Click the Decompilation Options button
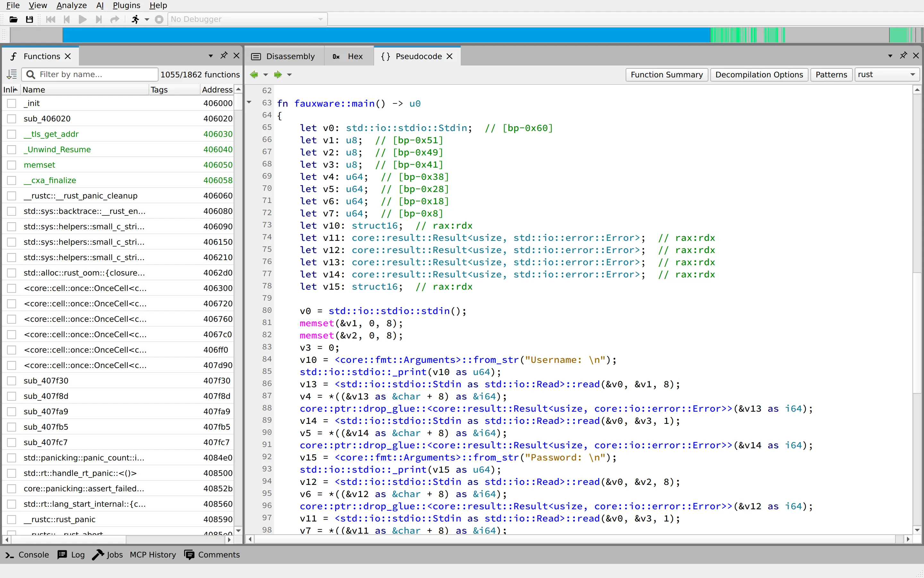 click(x=759, y=74)
